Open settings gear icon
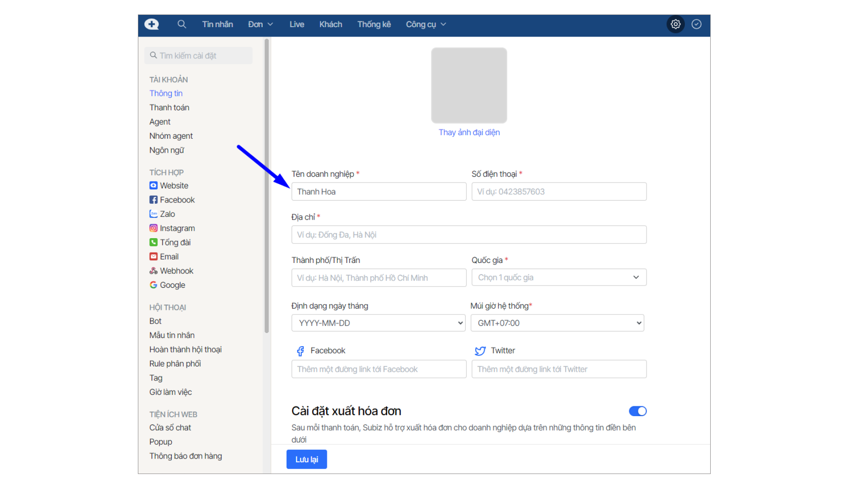 675,24
